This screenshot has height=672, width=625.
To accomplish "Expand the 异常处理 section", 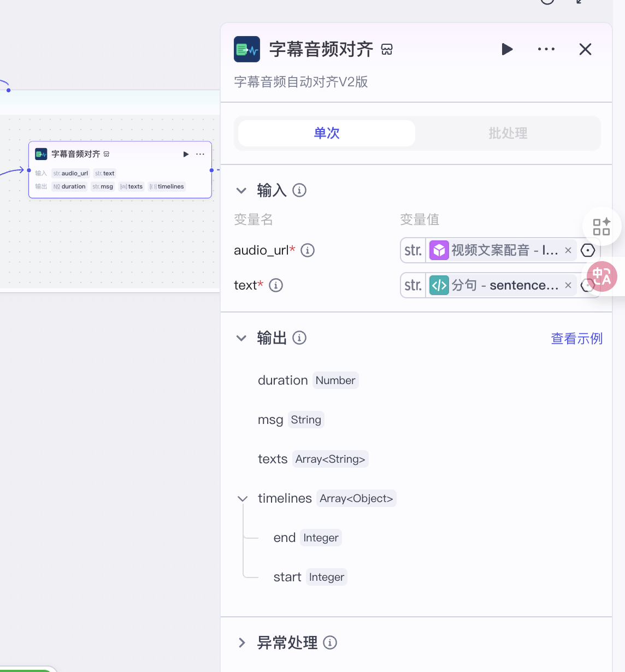I will tap(241, 643).
